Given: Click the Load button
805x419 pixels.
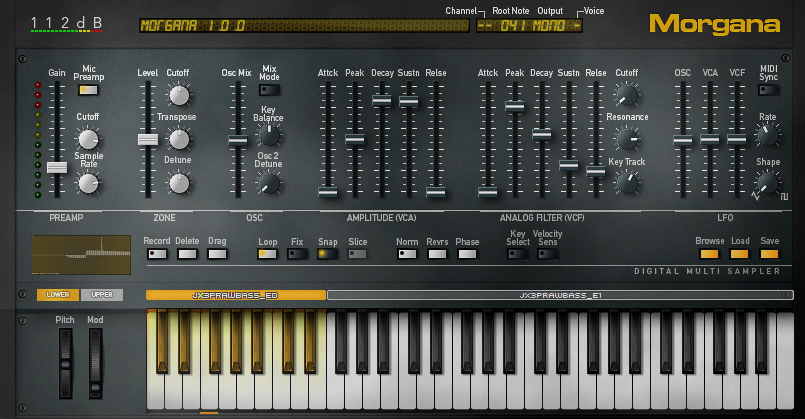Looking at the screenshot, I should 739,254.
